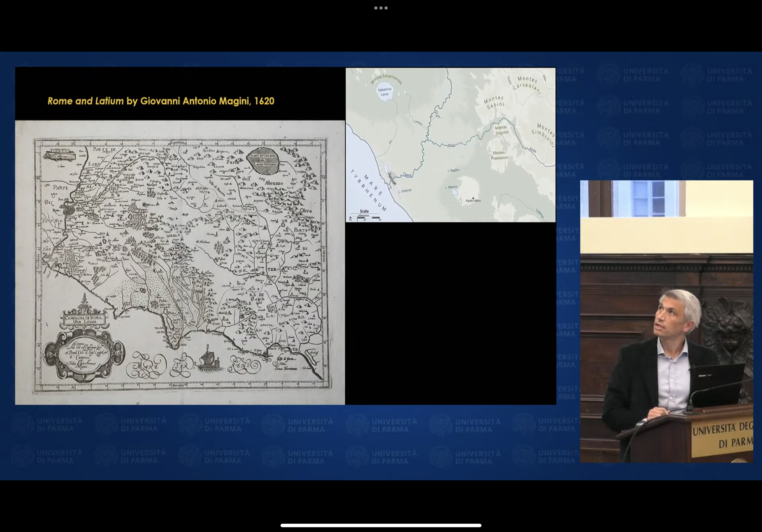Click the 'Montes Tiburtini' label
This screenshot has height=532, width=762.
502,130
